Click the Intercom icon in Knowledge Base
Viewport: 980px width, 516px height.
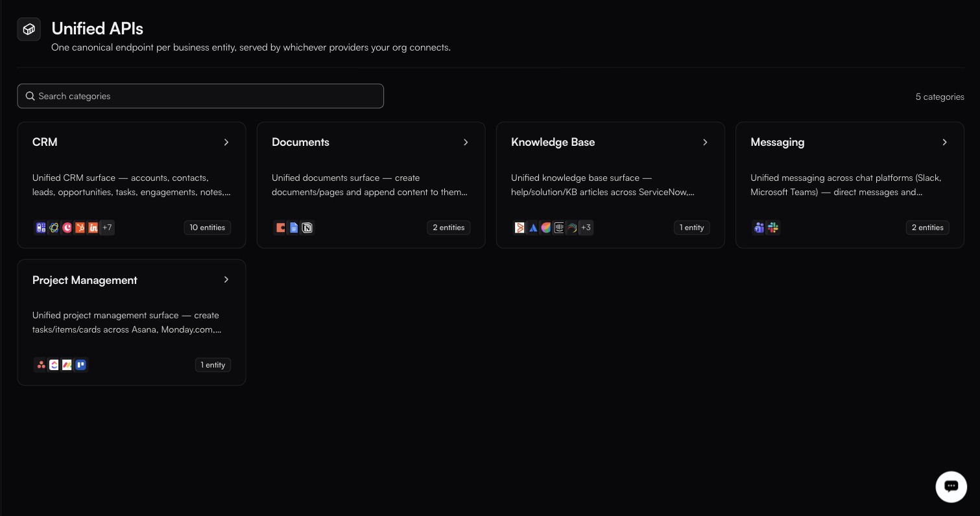click(x=559, y=228)
